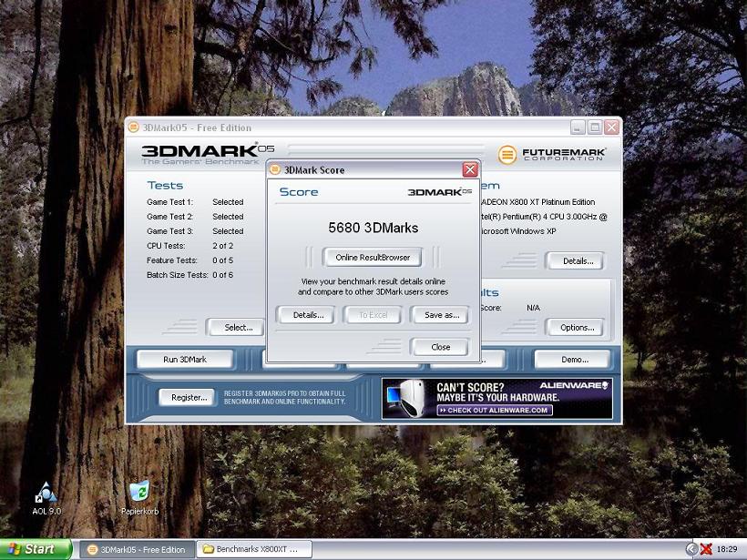This screenshot has width=747, height=560.
Task: Click the 3DMark Score dialog title icon
Action: pyautogui.click(x=275, y=169)
